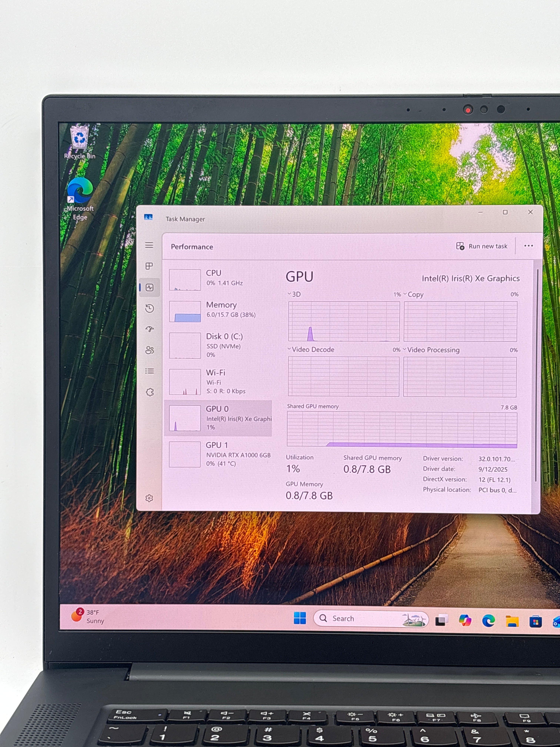Open the Recycle Bin desktop icon

point(80,142)
